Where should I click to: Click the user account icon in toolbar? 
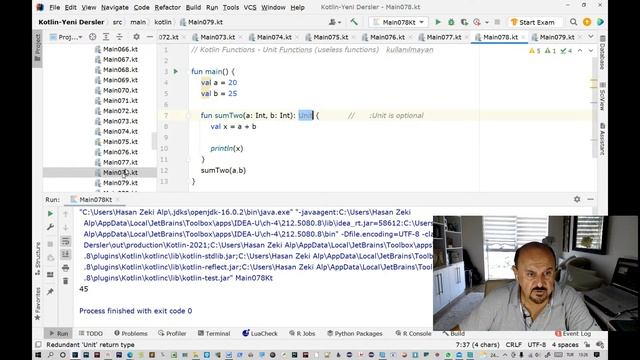335,22
